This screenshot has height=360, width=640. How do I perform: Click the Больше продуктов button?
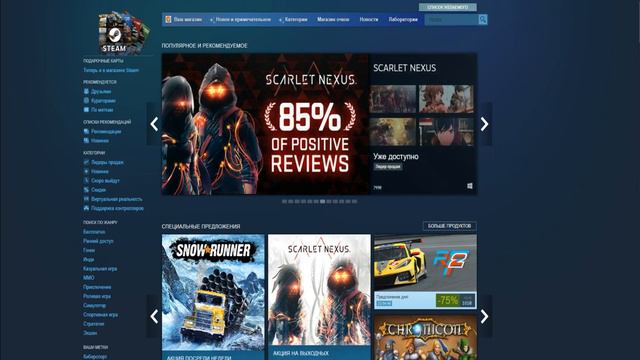coord(449,226)
